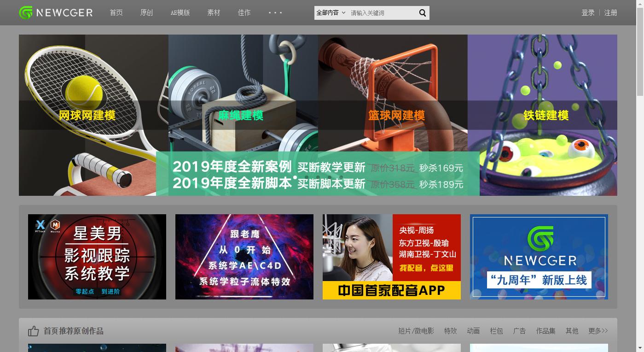Select the 特效 category filter
The image size is (644, 352).
tap(450, 330)
